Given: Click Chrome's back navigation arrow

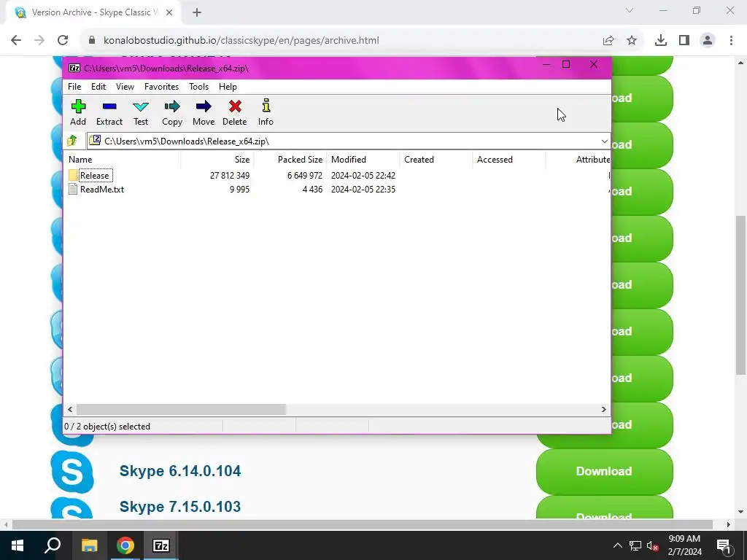Looking at the screenshot, I should click(16, 41).
